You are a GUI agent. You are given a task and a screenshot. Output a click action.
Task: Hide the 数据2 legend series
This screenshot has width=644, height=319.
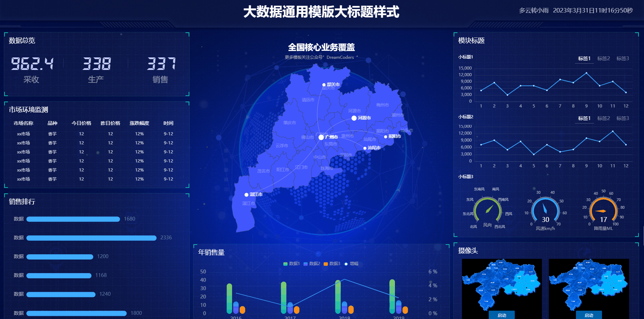(312, 264)
